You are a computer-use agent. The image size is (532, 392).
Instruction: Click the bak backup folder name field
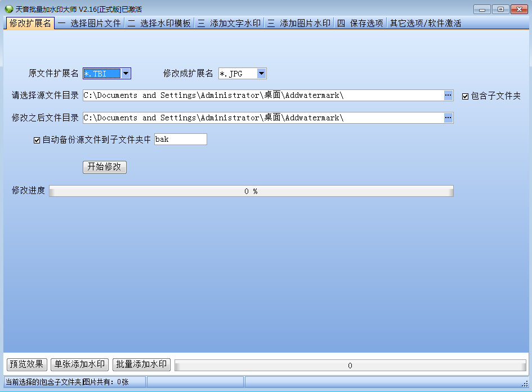(x=180, y=139)
